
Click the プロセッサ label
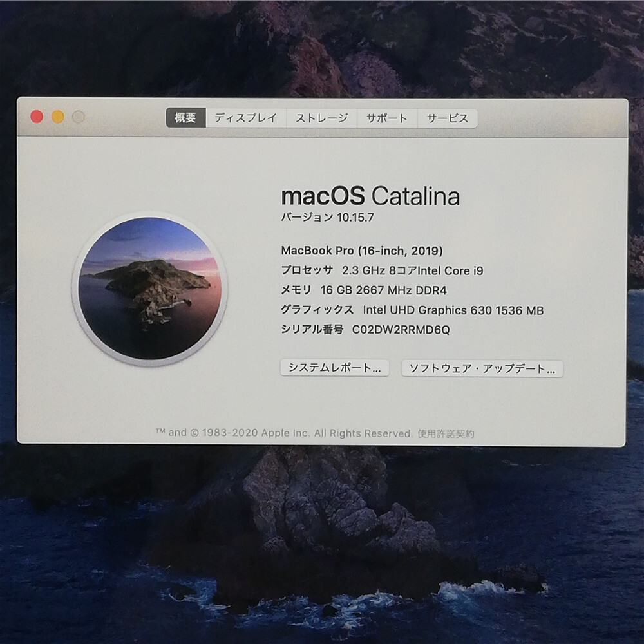(307, 270)
